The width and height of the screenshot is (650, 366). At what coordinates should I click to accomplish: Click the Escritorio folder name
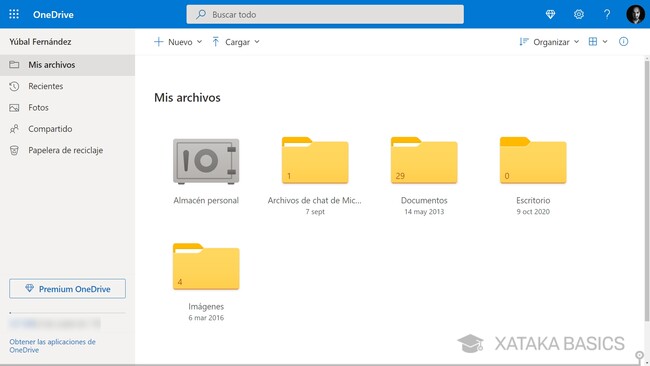click(533, 201)
